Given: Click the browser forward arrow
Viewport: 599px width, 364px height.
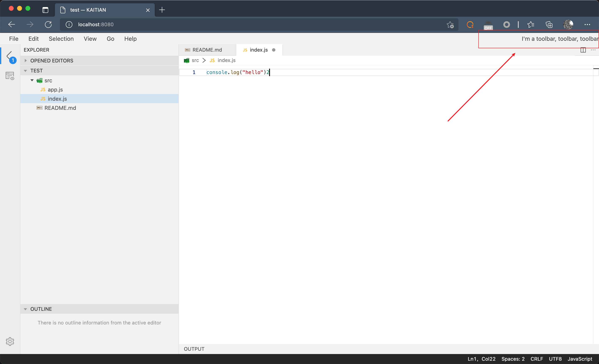Looking at the screenshot, I should click(30, 24).
